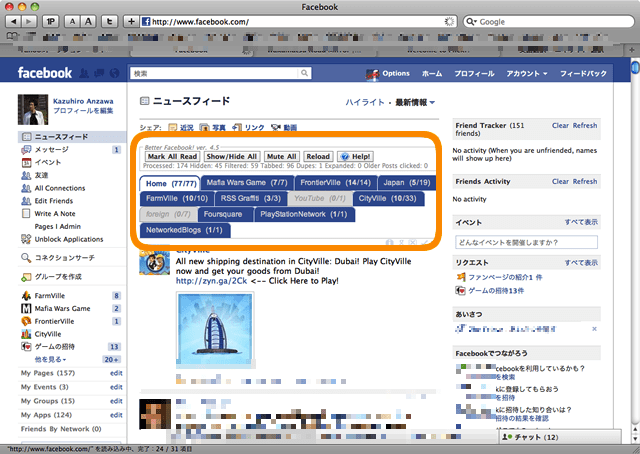
Task: Increase text size with large A button
Action: point(88,22)
